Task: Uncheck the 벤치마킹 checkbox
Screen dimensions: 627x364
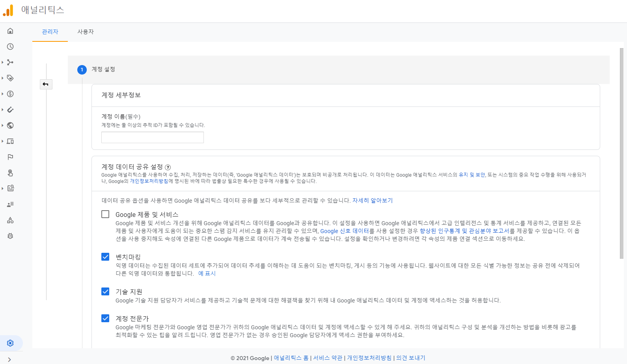Action: coord(105,257)
